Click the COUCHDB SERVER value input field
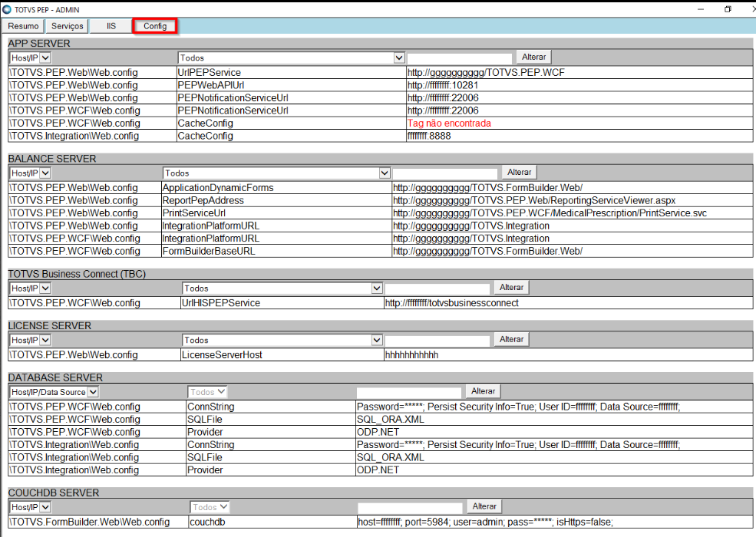Screen dimensions: 756x537 coord(411,508)
